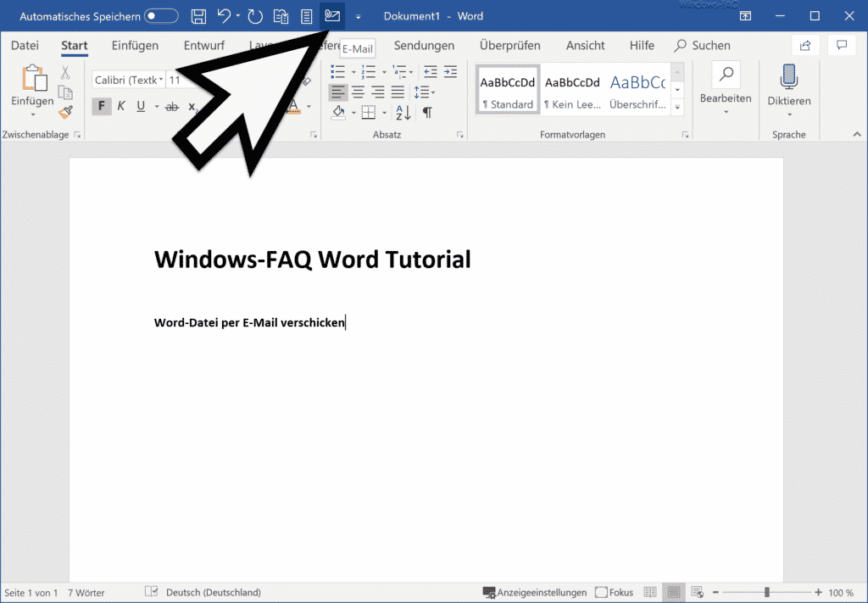The height and width of the screenshot is (603, 868).
Task: Justify the paragraph text
Action: tap(398, 92)
